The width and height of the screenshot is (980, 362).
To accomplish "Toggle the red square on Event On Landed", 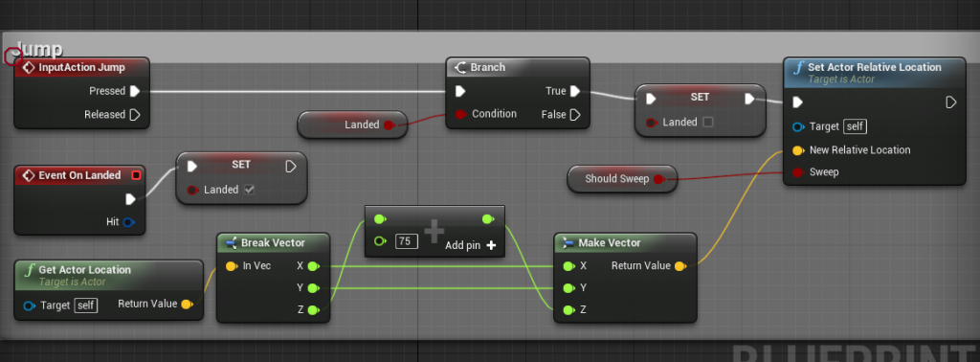I will 136,175.
